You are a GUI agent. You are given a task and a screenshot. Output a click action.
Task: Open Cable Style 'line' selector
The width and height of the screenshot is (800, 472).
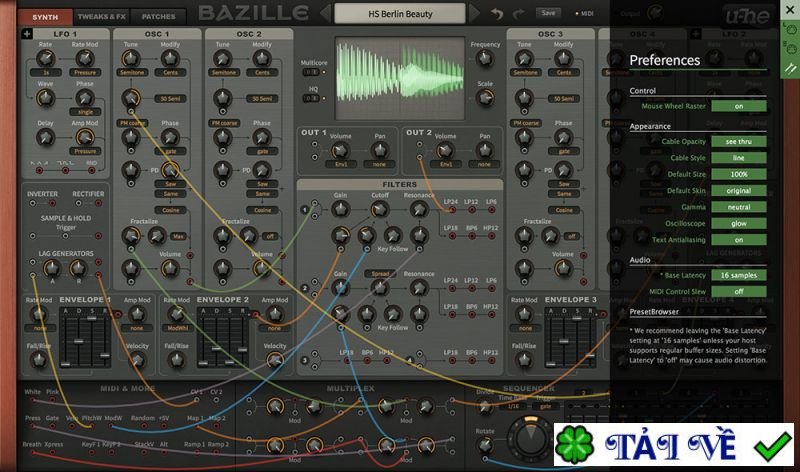739,158
